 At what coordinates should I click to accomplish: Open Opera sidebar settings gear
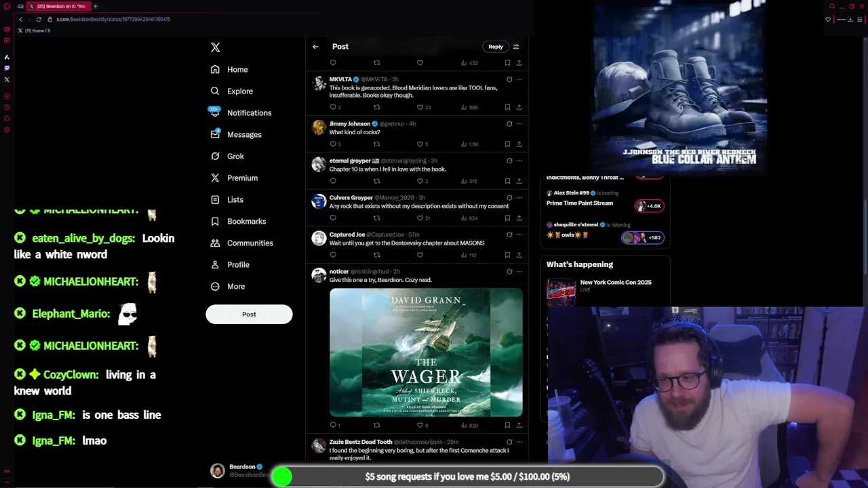coord(7,129)
